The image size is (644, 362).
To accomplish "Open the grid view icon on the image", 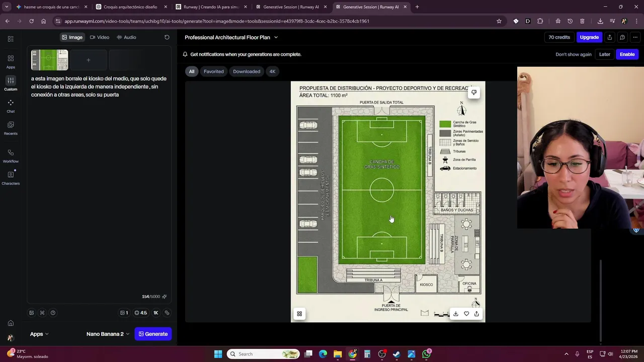I will tap(299, 314).
